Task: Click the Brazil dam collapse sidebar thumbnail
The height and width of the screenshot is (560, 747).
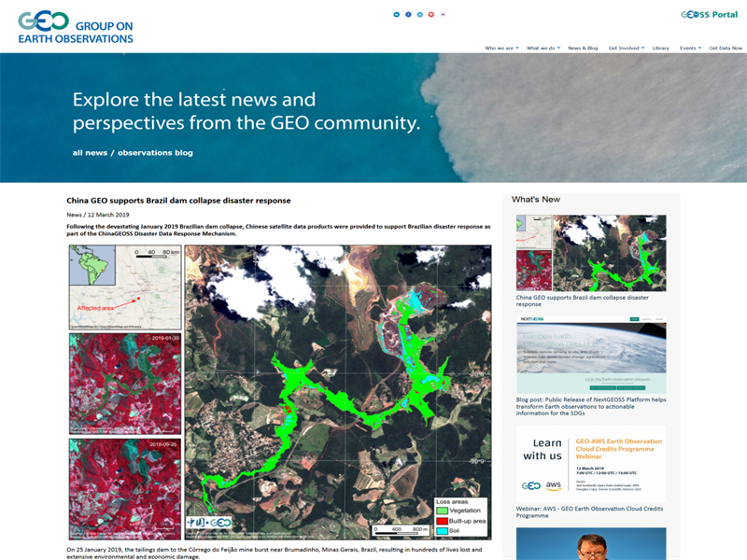Action: pos(591,253)
